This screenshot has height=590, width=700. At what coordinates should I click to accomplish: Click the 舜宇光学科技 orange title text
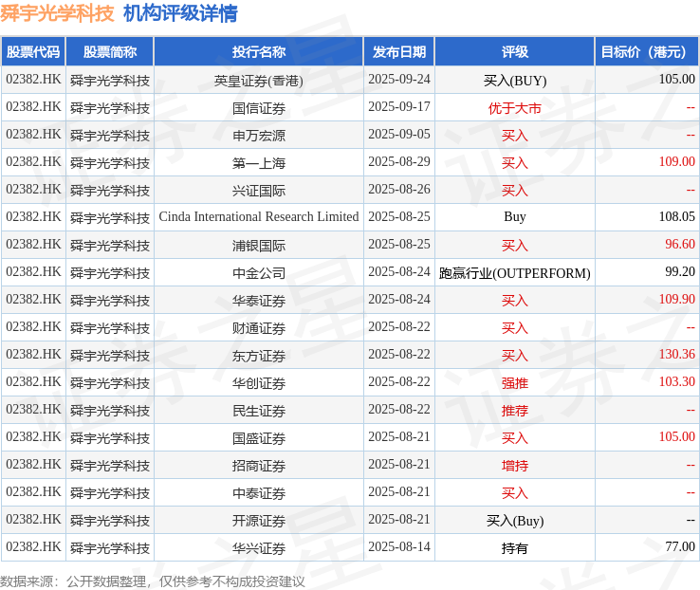57,13
